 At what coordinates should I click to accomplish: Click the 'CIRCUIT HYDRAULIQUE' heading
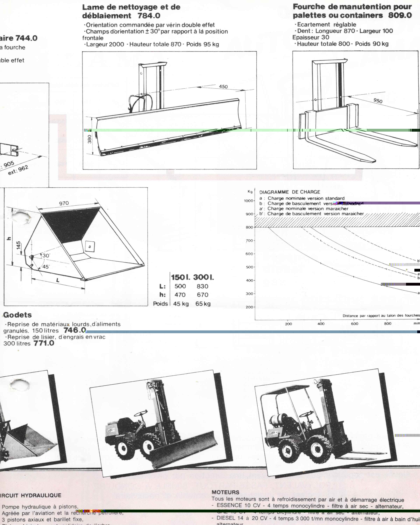click(x=30, y=495)
